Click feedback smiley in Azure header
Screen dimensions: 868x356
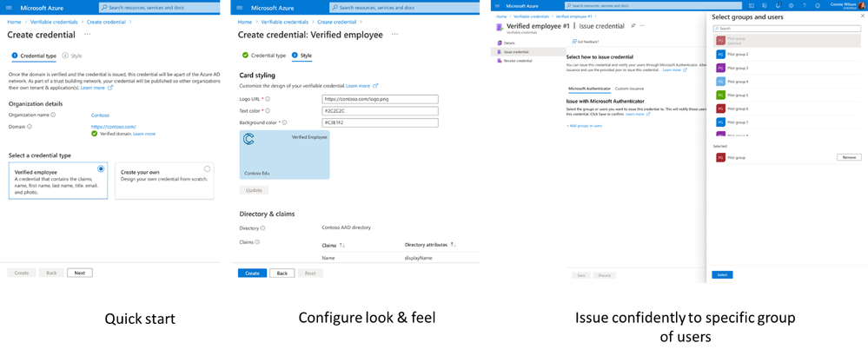point(818,5)
